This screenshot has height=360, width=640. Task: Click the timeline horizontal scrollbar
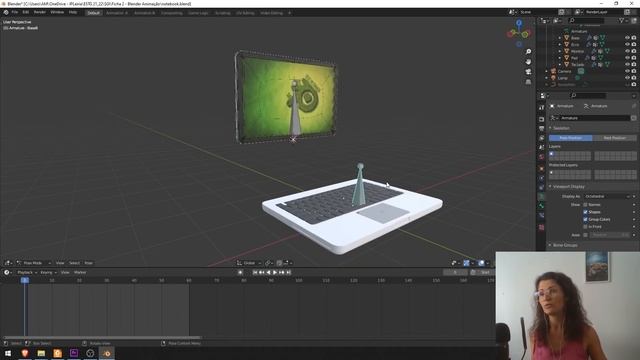(x=102, y=338)
